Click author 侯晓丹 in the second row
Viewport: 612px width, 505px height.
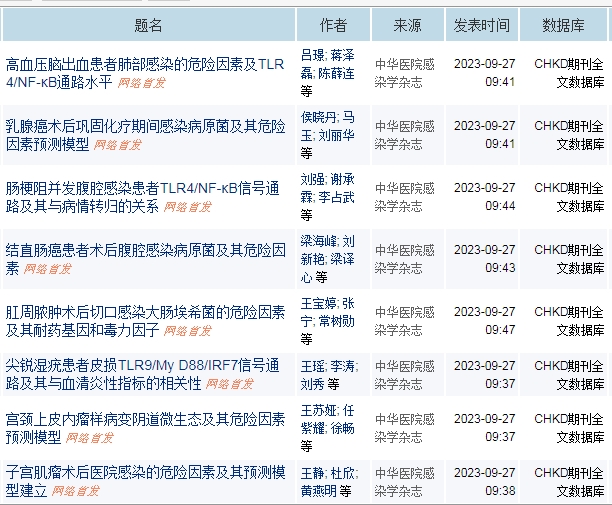click(320, 117)
